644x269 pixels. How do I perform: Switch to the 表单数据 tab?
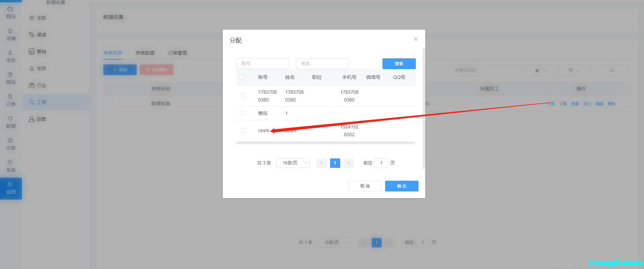point(145,53)
